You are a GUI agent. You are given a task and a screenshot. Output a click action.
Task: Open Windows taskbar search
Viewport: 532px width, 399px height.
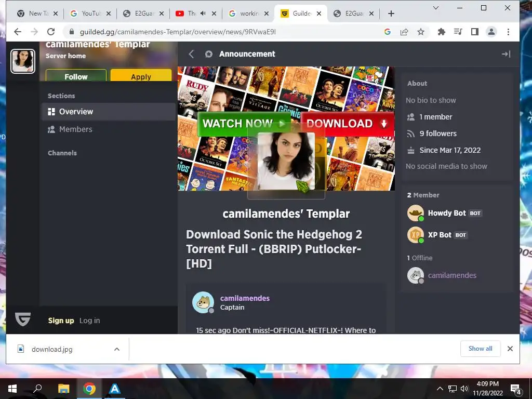point(37,389)
